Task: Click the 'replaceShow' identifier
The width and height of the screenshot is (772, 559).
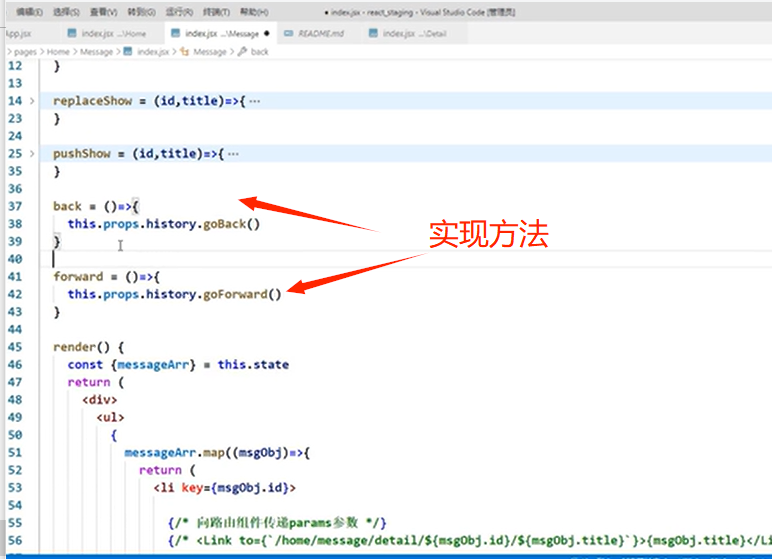Action: [x=93, y=101]
